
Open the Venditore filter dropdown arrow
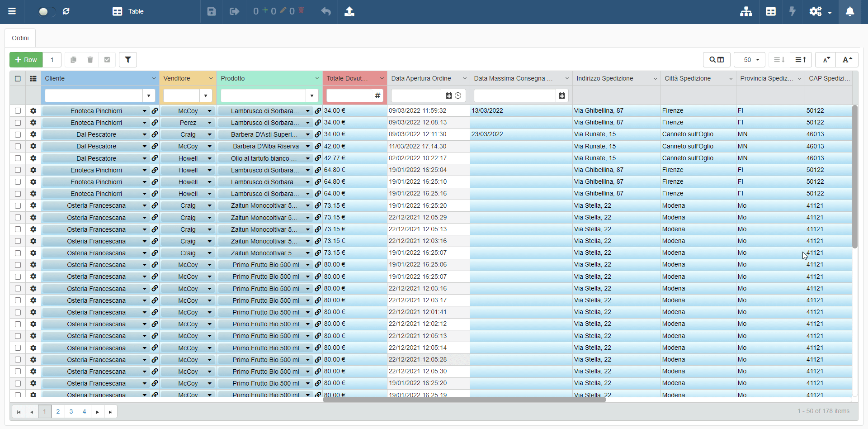tap(206, 95)
